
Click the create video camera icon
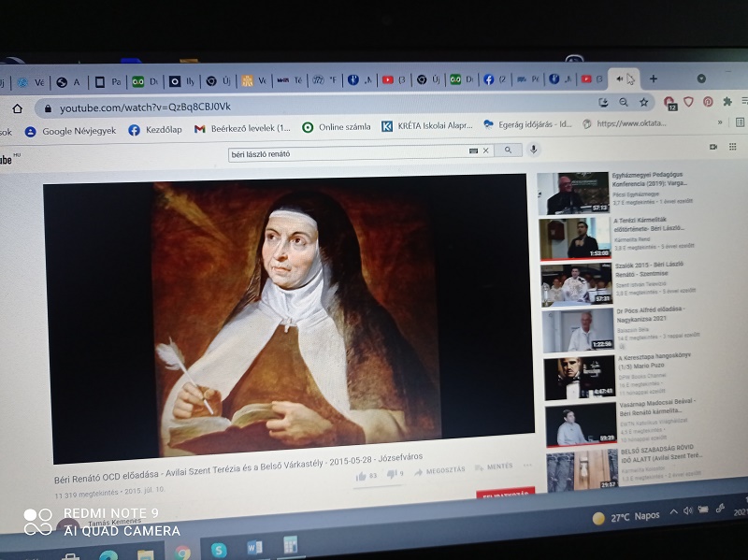[712, 147]
